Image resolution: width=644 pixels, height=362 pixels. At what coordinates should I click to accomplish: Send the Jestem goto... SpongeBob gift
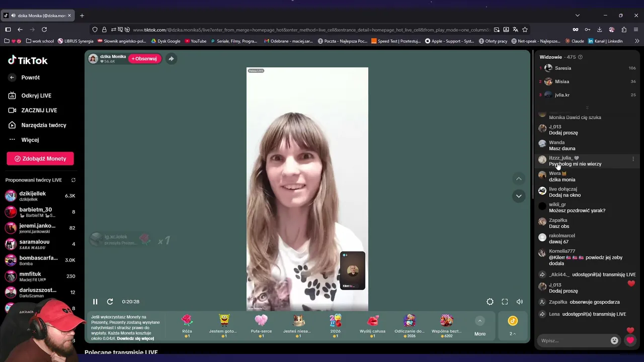tap(224, 325)
